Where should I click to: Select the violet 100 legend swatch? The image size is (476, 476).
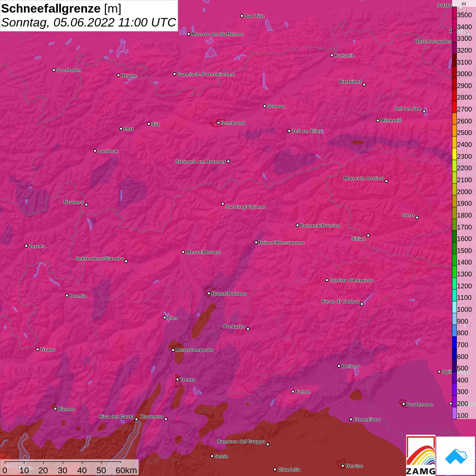coord(454,413)
